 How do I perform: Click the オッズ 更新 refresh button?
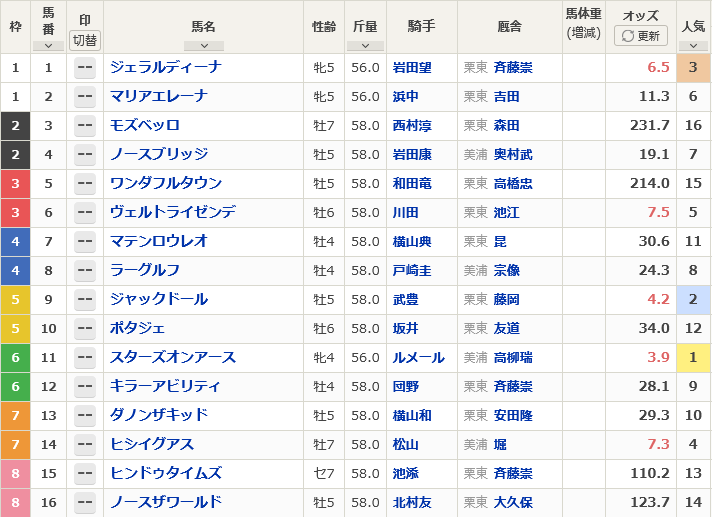click(x=641, y=35)
